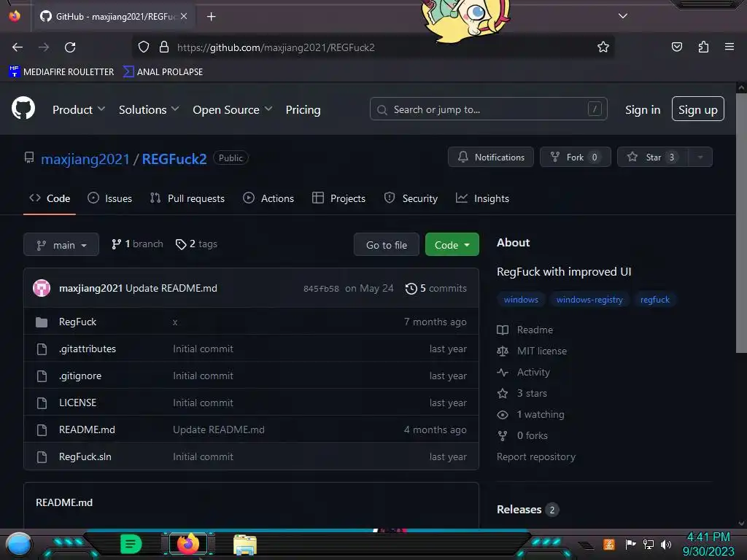Open the MIT license link
The height and width of the screenshot is (560, 747).
click(x=532, y=351)
